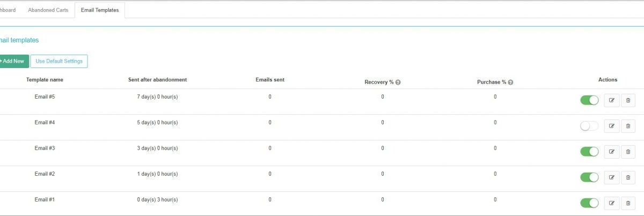Delete the Email #5 template
Viewport: 644px width, 216px height.
(628, 100)
